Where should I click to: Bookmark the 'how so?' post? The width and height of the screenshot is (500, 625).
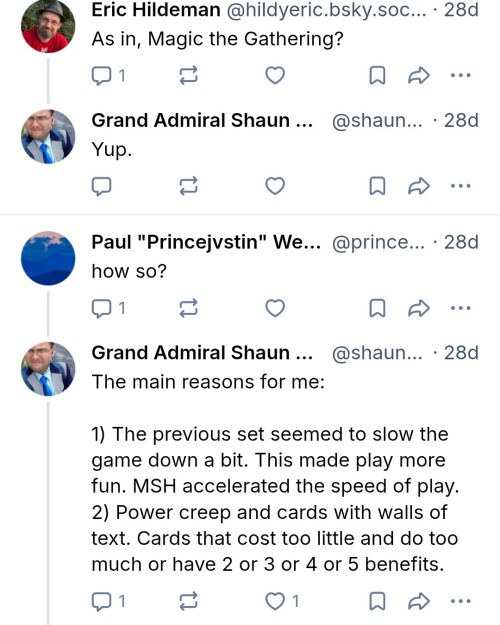click(x=377, y=309)
